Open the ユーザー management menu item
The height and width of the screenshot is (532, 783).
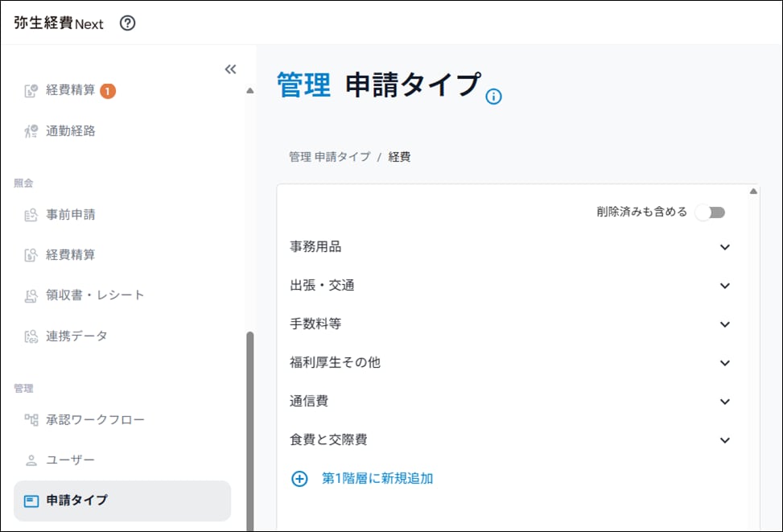(71, 460)
